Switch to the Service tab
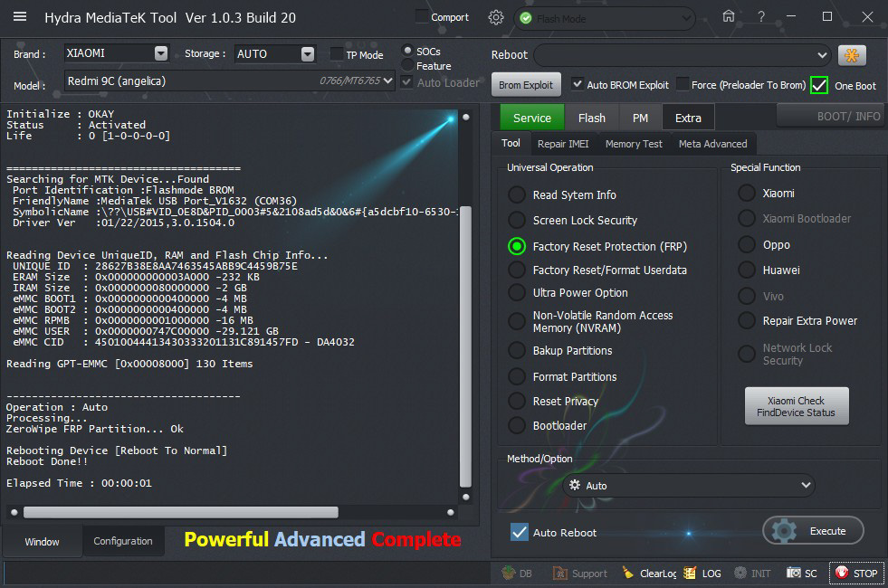This screenshot has width=888, height=588. [531, 118]
